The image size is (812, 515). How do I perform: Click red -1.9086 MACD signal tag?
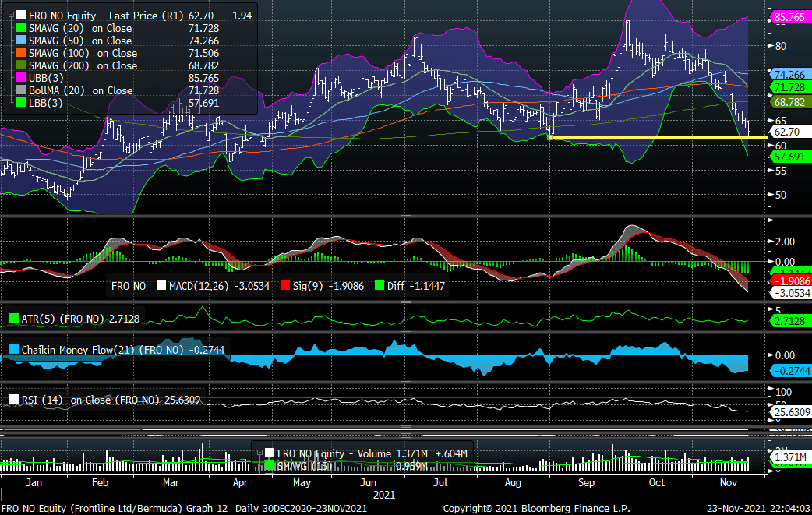pyautogui.click(x=791, y=280)
